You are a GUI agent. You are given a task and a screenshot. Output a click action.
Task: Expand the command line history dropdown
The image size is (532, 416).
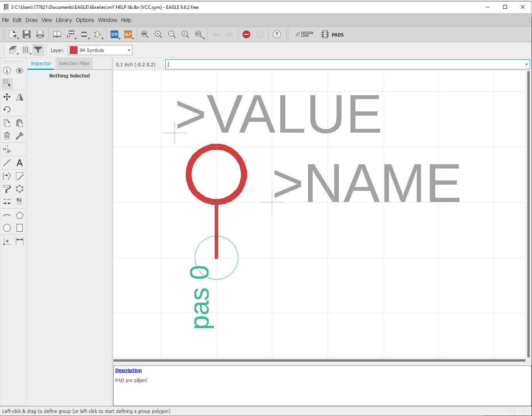point(526,64)
